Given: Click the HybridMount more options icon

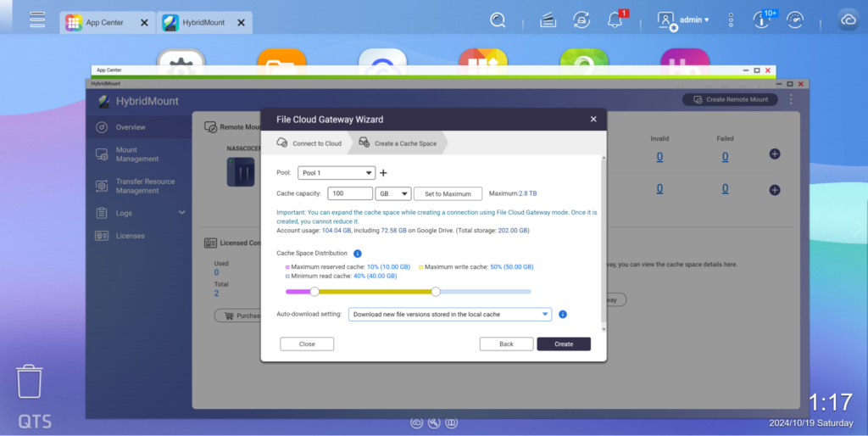Looking at the screenshot, I should 791,100.
